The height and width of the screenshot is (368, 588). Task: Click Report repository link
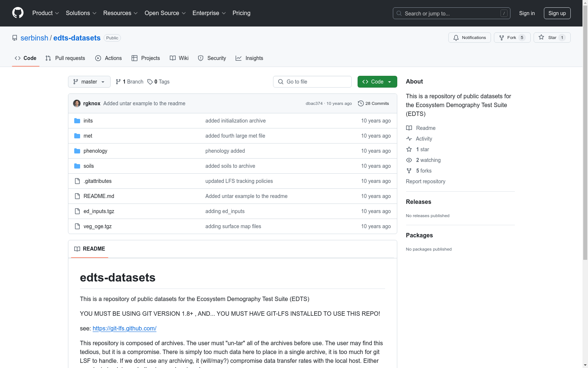coord(426,181)
